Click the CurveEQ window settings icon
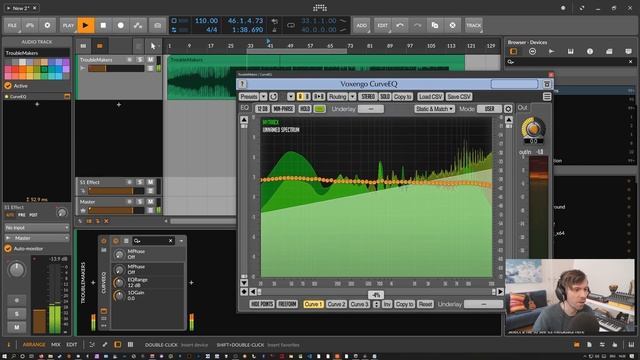This screenshot has height=360, width=640. [547, 84]
